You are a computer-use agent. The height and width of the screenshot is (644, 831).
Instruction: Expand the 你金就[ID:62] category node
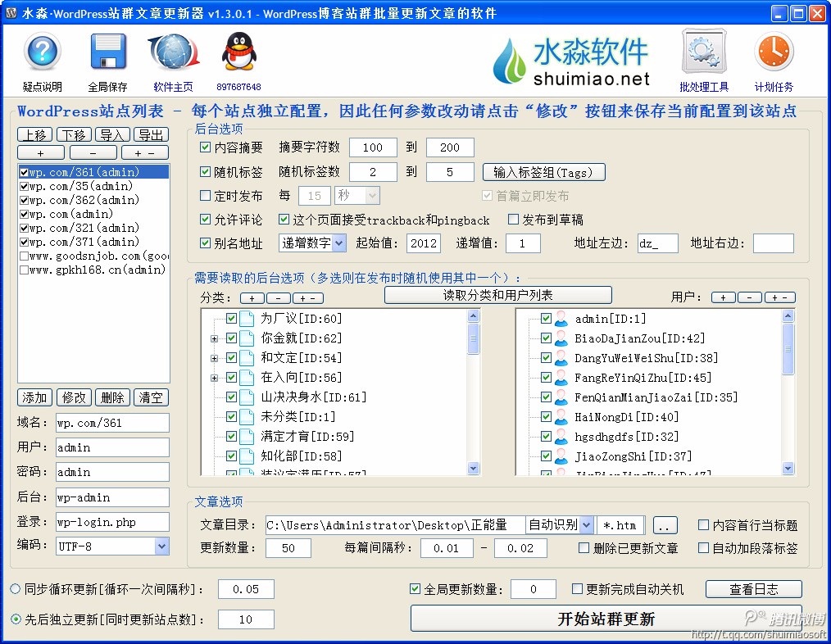click(214, 338)
